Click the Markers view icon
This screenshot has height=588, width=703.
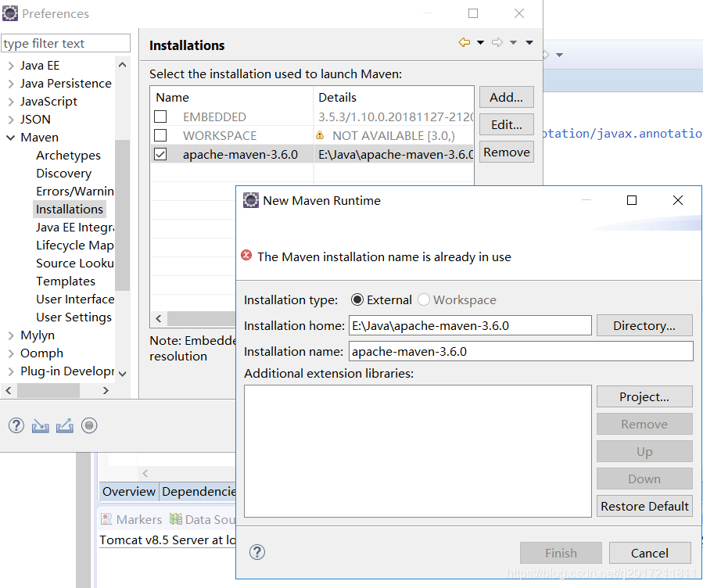click(x=106, y=519)
